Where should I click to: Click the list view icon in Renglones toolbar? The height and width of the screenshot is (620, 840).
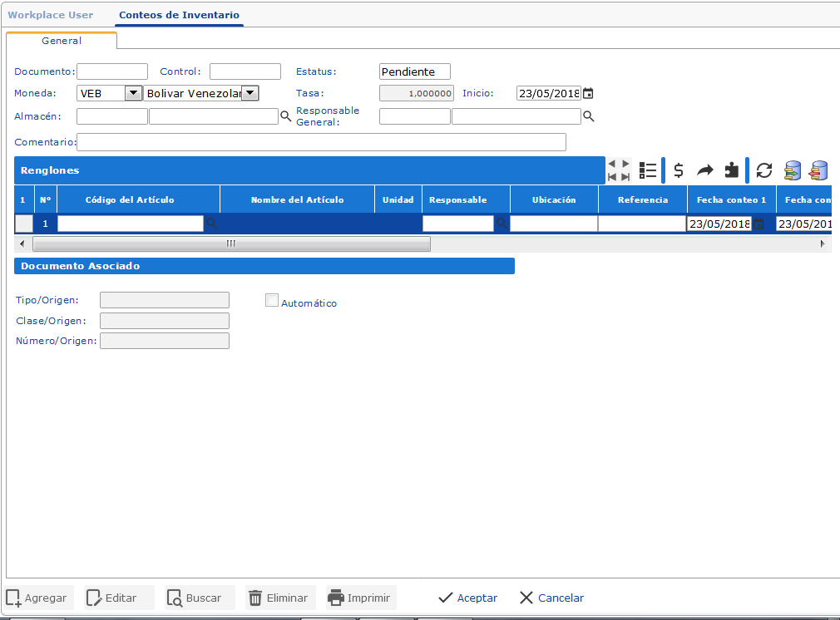648,170
